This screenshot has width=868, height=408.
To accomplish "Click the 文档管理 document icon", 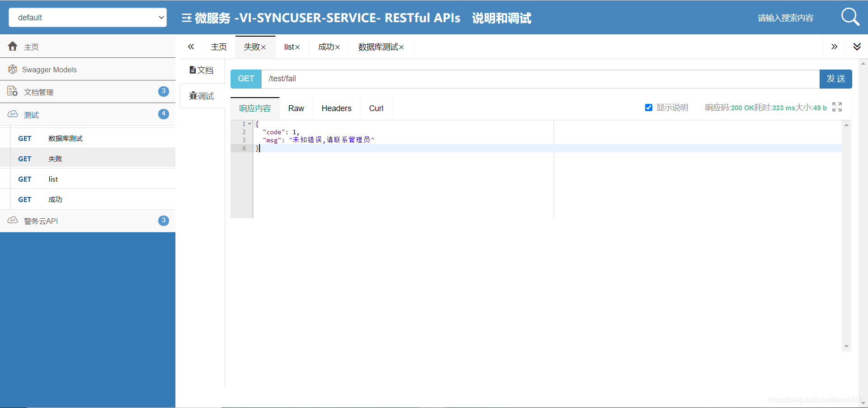I will coord(13,91).
